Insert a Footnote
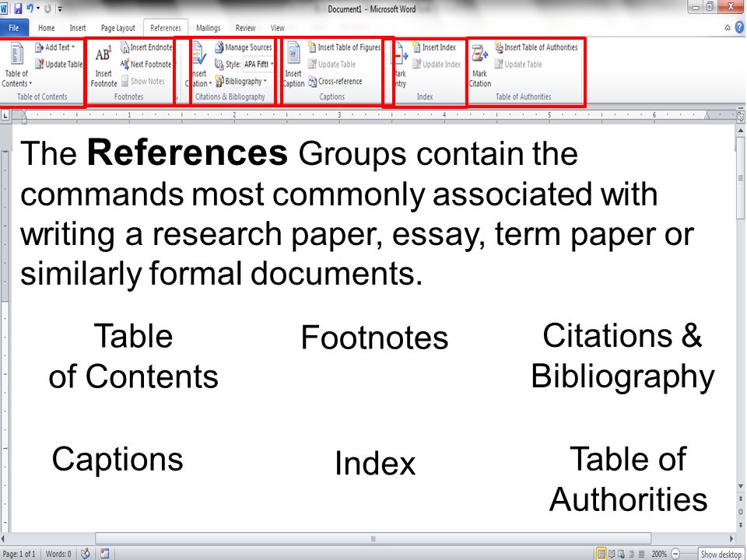The image size is (747, 560). click(103, 65)
